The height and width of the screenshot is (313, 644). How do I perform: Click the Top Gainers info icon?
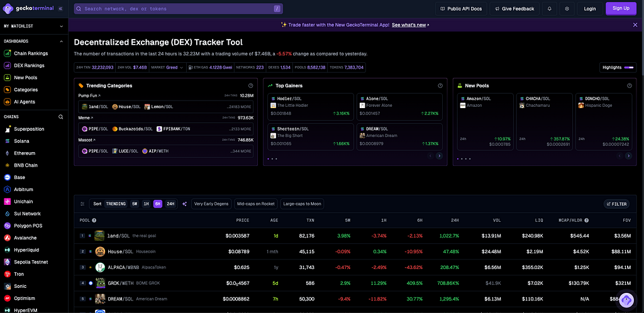[440, 85]
